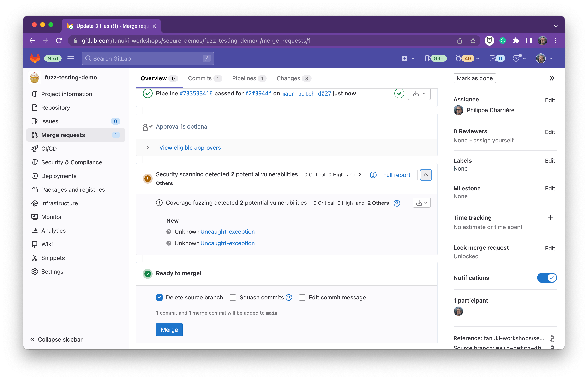Screen dimensions: 588x380
Task: Click the browser bookmark star icon
Action: pos(473,41)
